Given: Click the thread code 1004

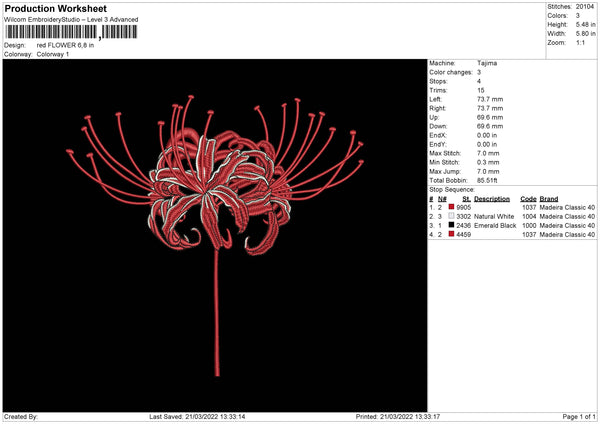Looking at the screenshot, I should 529,216.
